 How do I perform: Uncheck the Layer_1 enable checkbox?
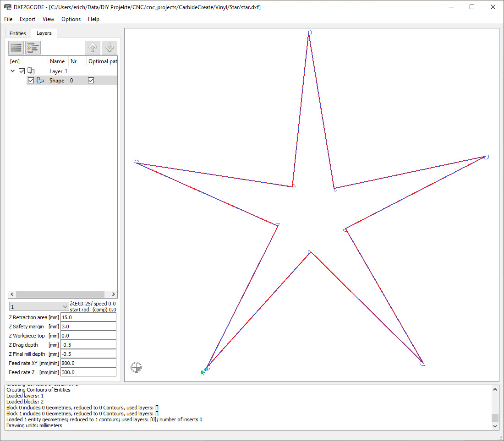(22, 71)
